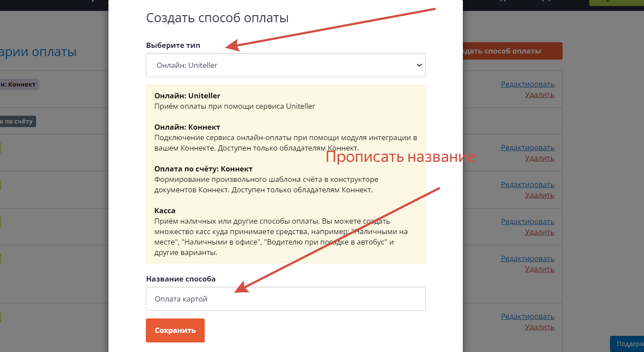Image resolution: width=644 pixels, height=352 pixels.
Task: Click the red Создать способ оплаты background button
Action: click(513, 51)
